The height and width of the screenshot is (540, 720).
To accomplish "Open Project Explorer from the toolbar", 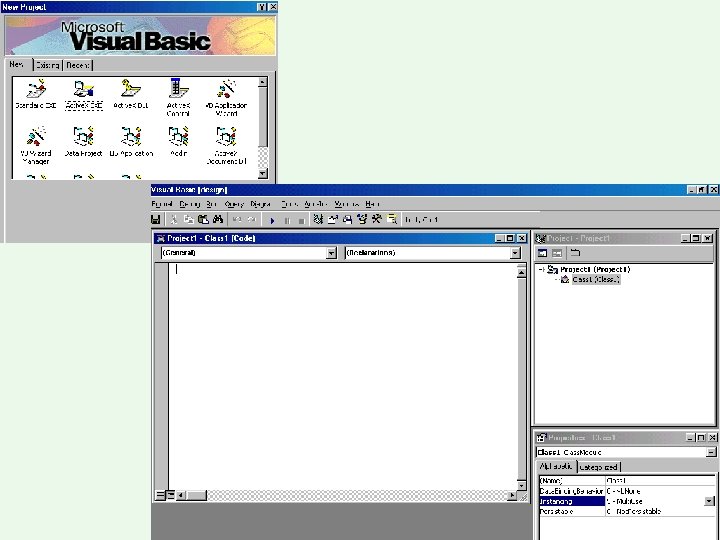I will click(x=318, y=219).
